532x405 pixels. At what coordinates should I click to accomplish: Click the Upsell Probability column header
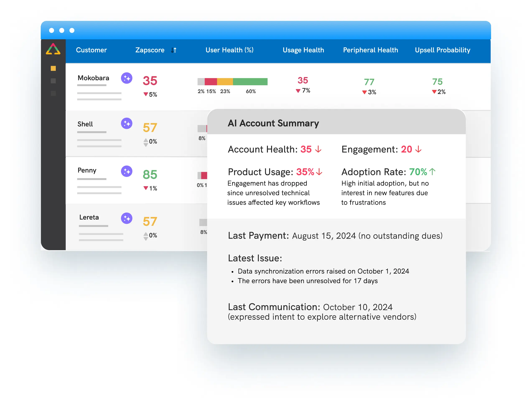pyautogui.click(x=443, y=50)
